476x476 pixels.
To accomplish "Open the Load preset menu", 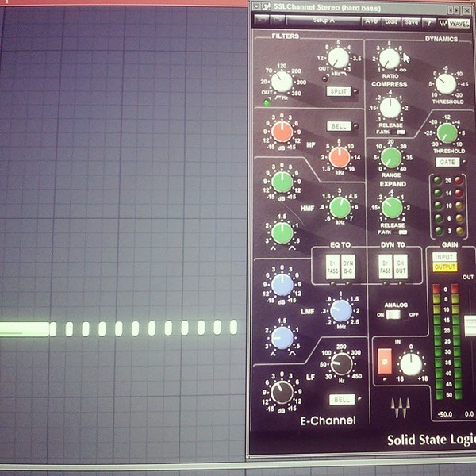I will pos(391,22).
